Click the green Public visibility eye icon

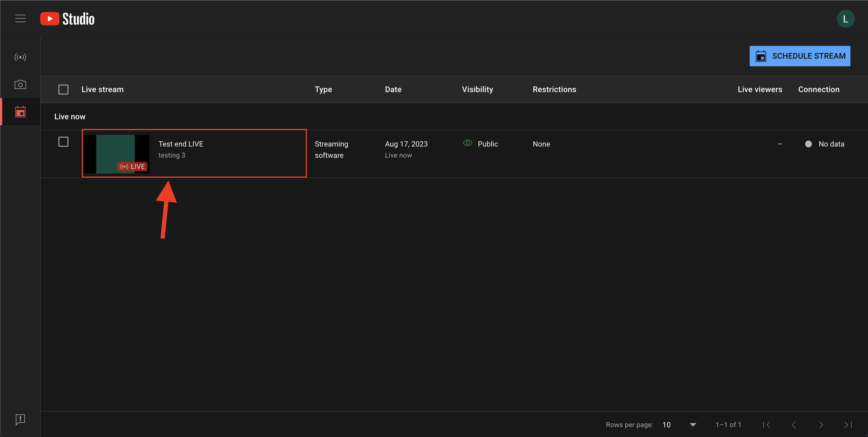tap(467, 143)
